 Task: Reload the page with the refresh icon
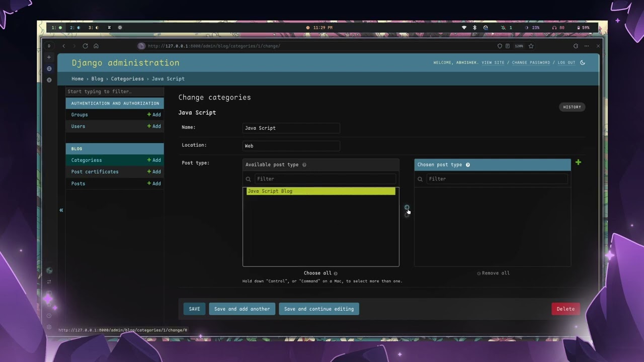pos(85,46)
